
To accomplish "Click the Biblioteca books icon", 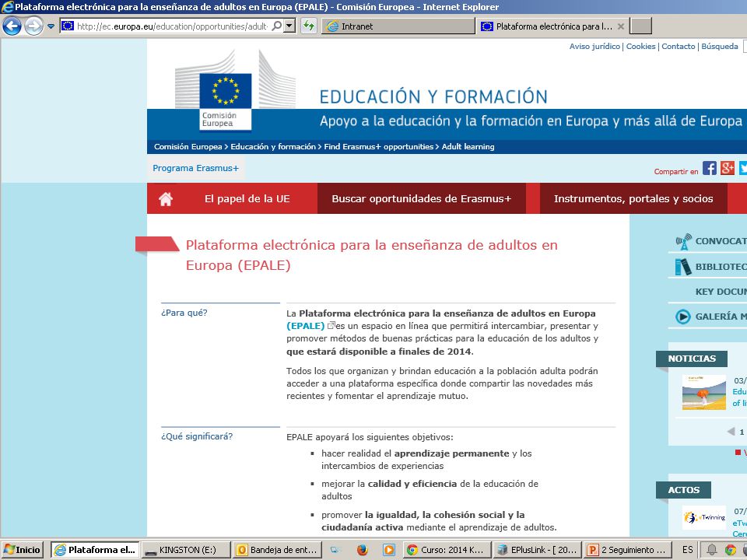I will pos(683,267).
